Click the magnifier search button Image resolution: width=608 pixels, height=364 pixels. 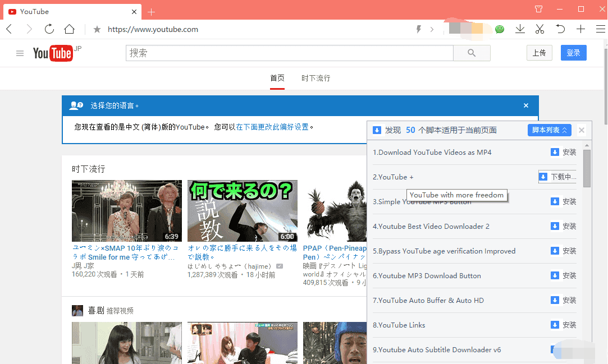pos(472,53)
